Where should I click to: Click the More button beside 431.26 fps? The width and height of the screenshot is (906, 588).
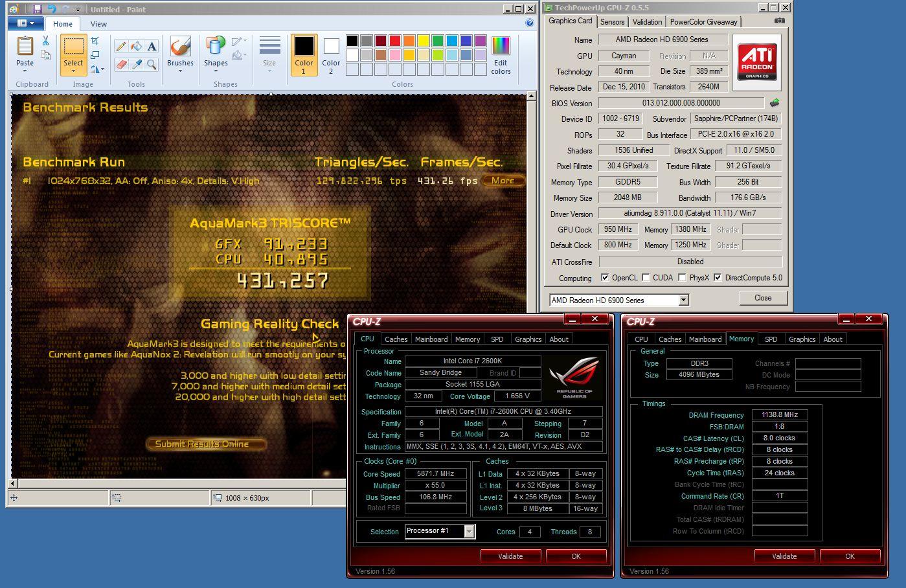click(503, 181)
